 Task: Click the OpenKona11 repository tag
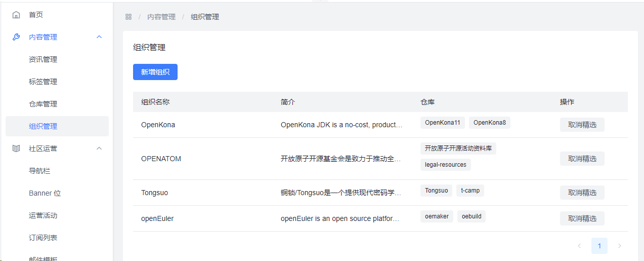(x=443, y=123)
